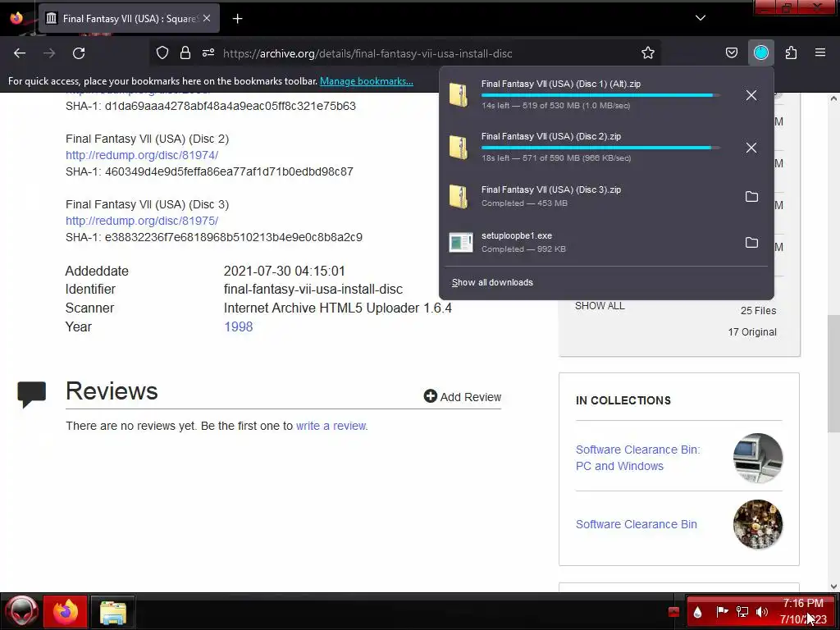Show all downloads
Image resolution: width=840 pixels, height=630 pixels.
[x=492, y=283]
